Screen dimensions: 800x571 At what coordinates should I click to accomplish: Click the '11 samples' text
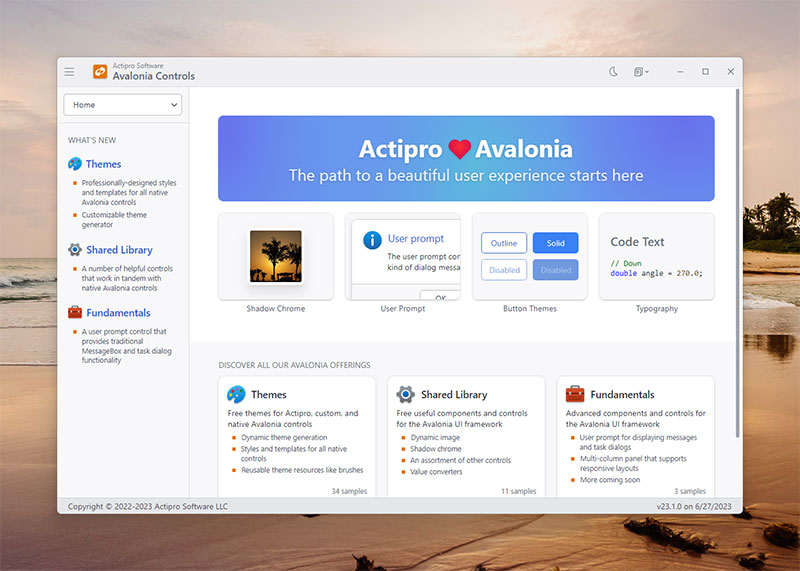click(518, 491)
